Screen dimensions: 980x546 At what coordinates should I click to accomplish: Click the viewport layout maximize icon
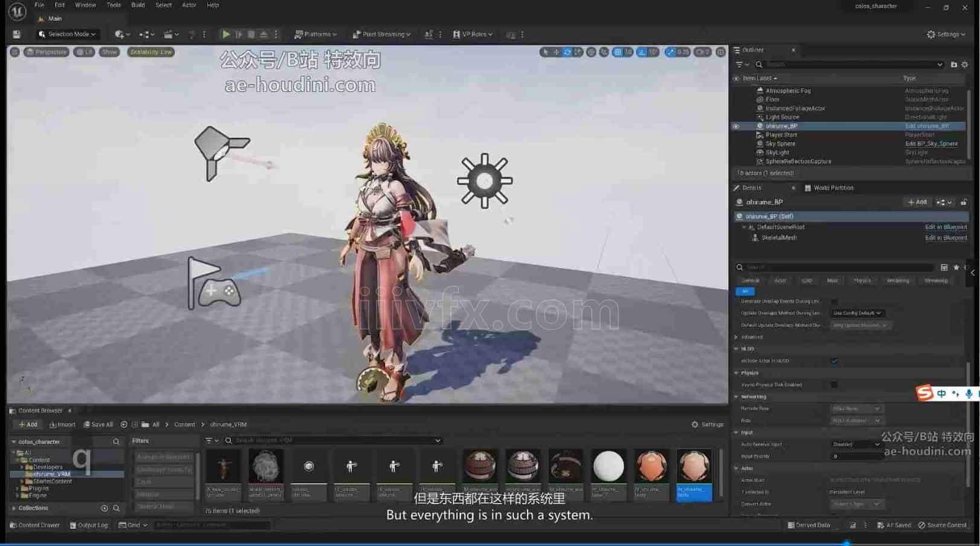click(x=721, y=52)
